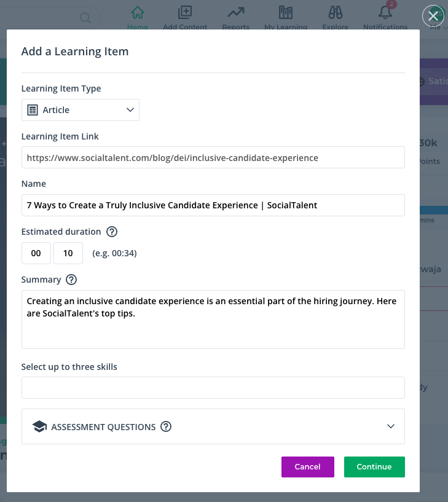Click the Home house icon

(x=138, y=13)
